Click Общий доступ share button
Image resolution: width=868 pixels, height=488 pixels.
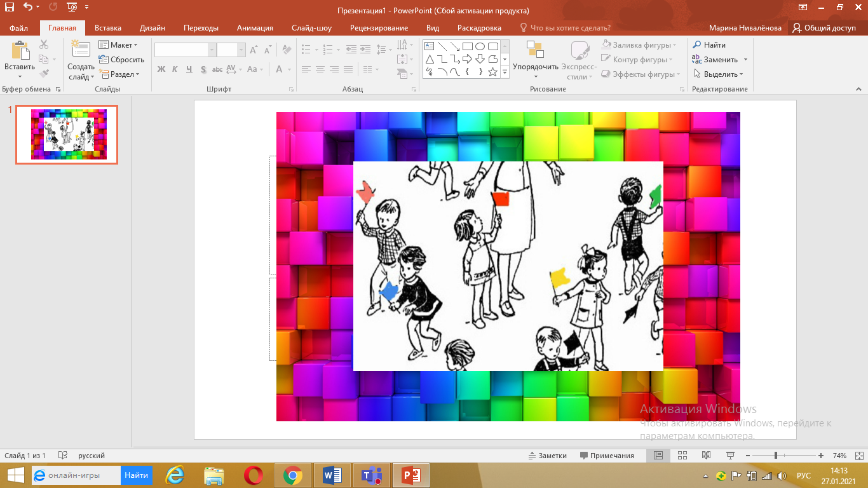824,28
